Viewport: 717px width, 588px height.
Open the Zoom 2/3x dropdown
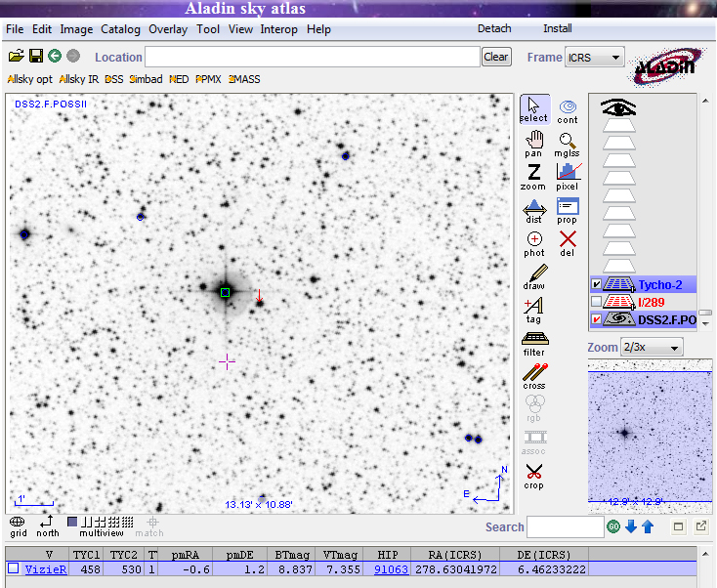652,348
